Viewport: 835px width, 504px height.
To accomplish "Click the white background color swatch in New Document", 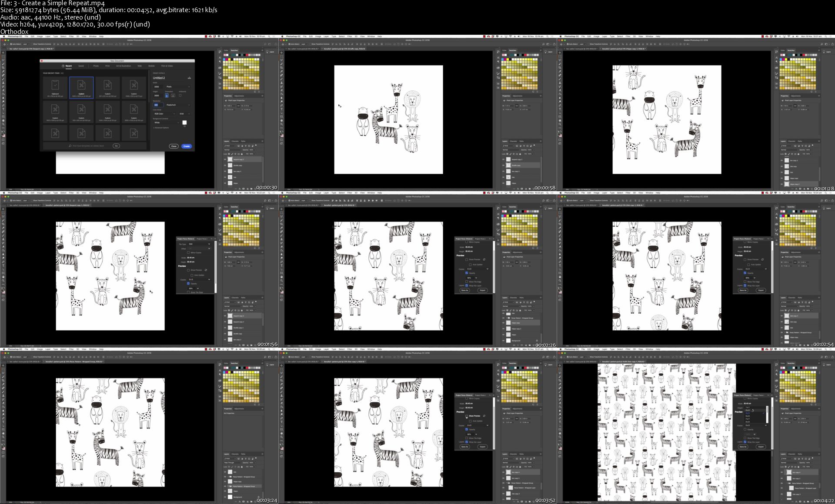I will (x=184, y=123).
